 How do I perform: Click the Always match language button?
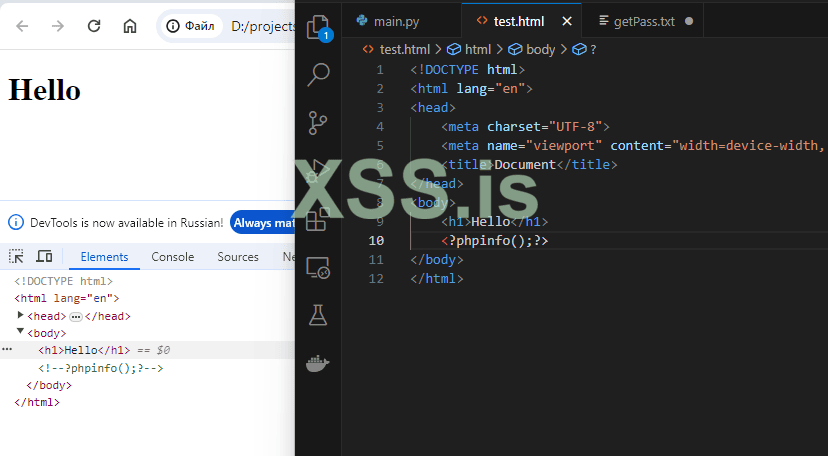click(263, 223)
